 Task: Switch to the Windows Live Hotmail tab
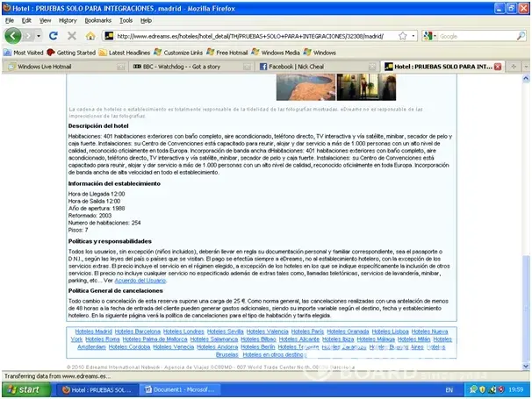(65, 67)
